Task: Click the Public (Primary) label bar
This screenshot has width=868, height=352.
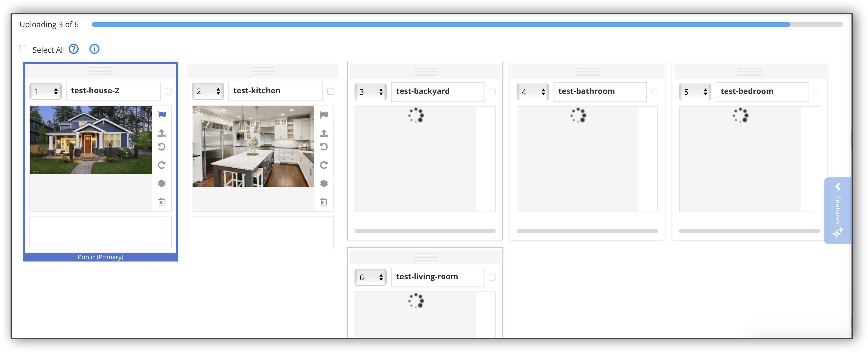Action: [100, 257]
